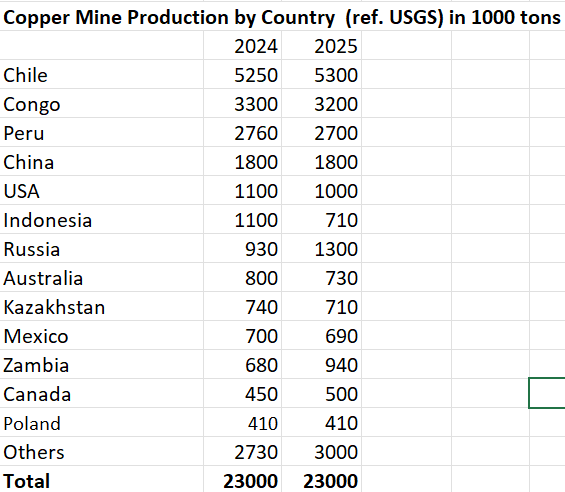565x492 pixels.
Task: Click the Indonesia 2025 value 710
Action: [321, 220]
